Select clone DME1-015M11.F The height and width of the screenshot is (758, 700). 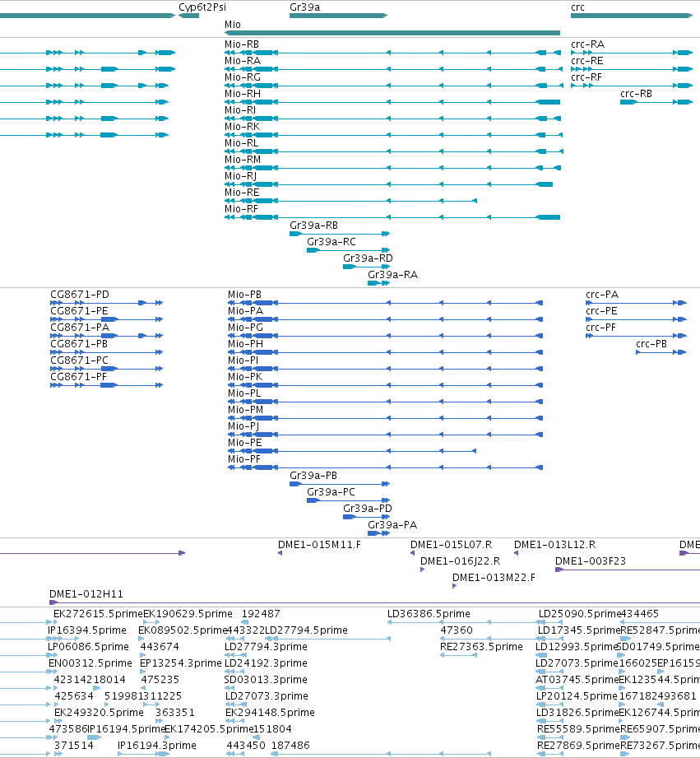coord(319,545)
